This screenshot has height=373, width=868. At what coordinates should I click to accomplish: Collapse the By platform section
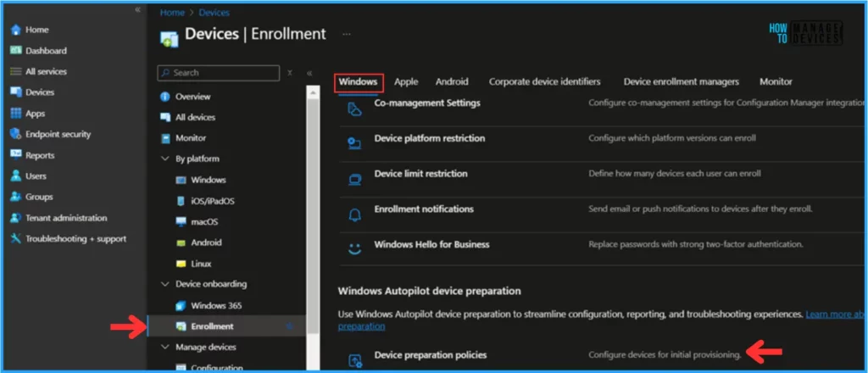tap(164, 159)
